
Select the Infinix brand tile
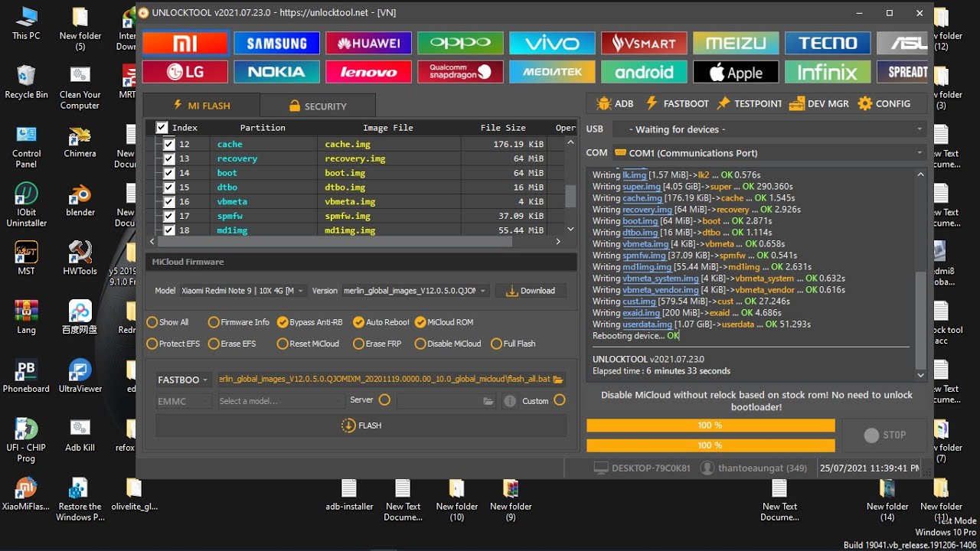pyautogui.click(x=828, y=72)
